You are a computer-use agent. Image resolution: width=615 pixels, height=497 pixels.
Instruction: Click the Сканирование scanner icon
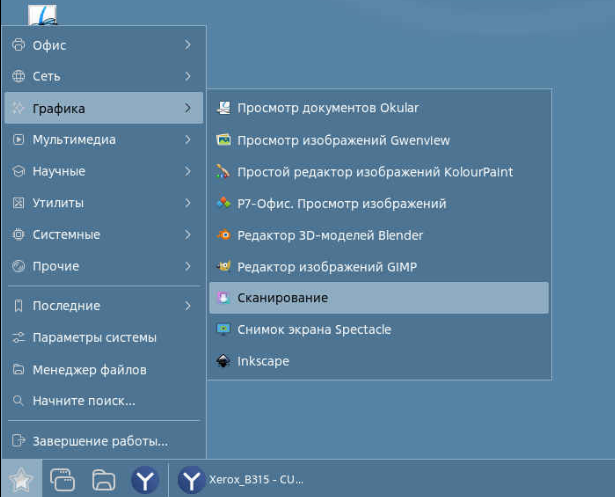[224, 298]
